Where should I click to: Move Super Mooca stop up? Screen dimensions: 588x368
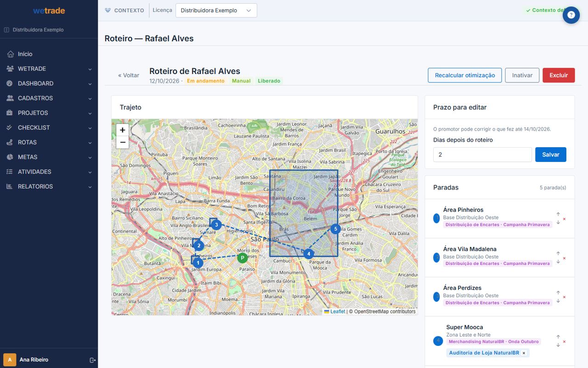coord(558,337)
